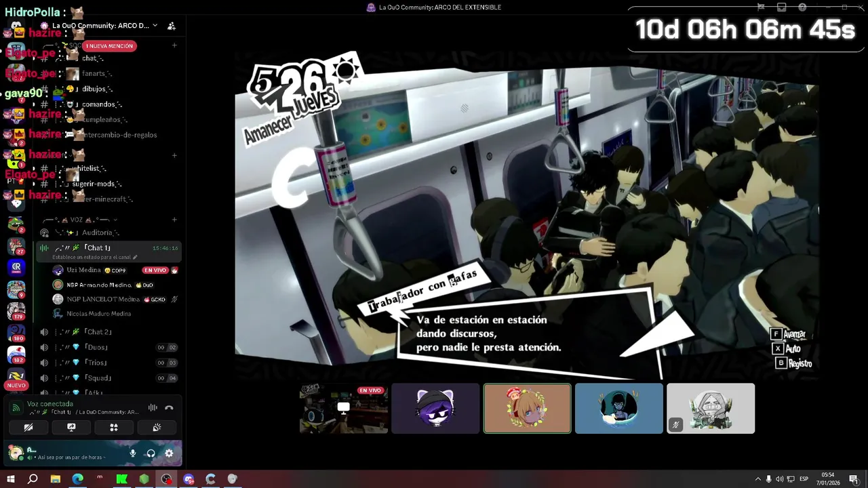Jump to the 1 NUEVA MENCIÓN badge
868x488 pixels.
[109, 46]
